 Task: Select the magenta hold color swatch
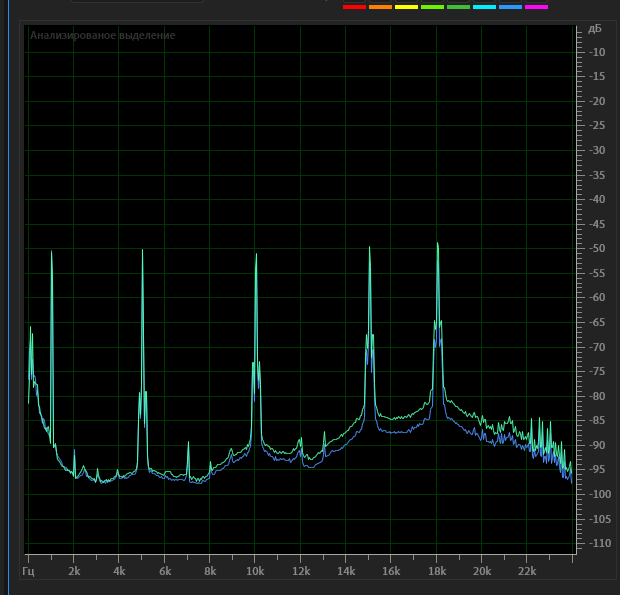point(537,7)
